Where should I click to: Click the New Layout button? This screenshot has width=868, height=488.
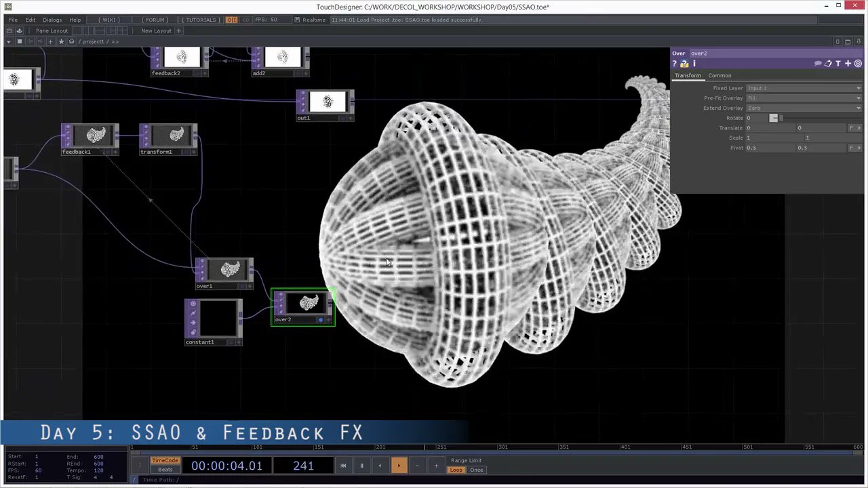pyautogui.click(x=156, y=30)
